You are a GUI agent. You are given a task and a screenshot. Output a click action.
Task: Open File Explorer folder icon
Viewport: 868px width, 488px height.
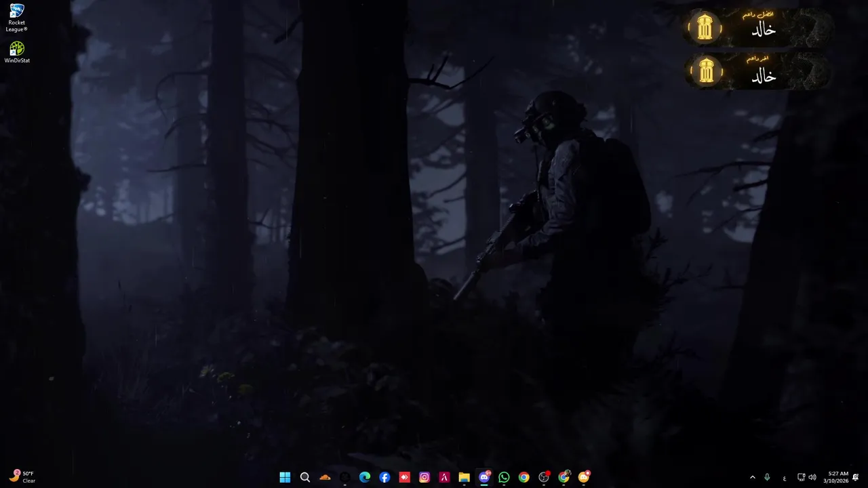pos(464,477)
